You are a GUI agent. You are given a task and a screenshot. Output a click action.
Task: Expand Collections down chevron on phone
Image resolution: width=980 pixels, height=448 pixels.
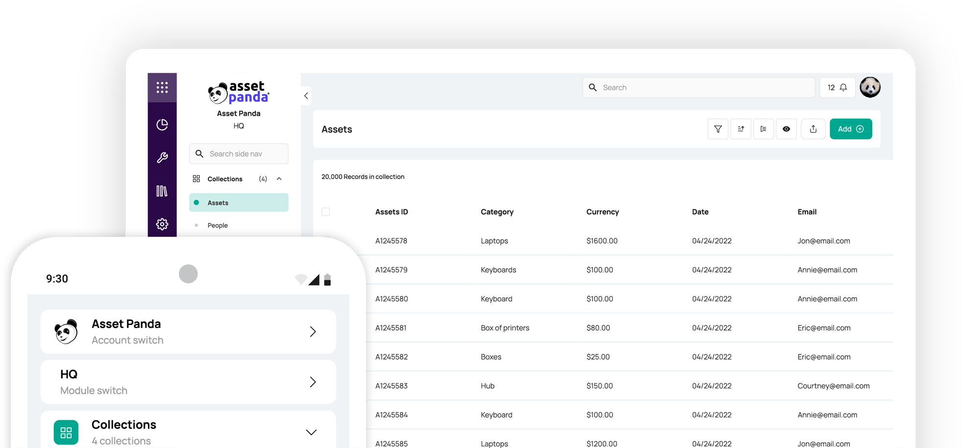(311, 432)
